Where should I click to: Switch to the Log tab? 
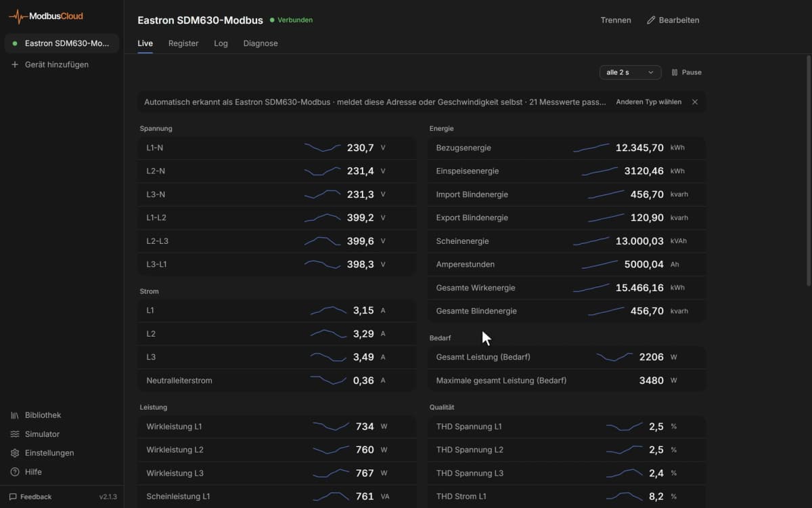click(221, 43)
